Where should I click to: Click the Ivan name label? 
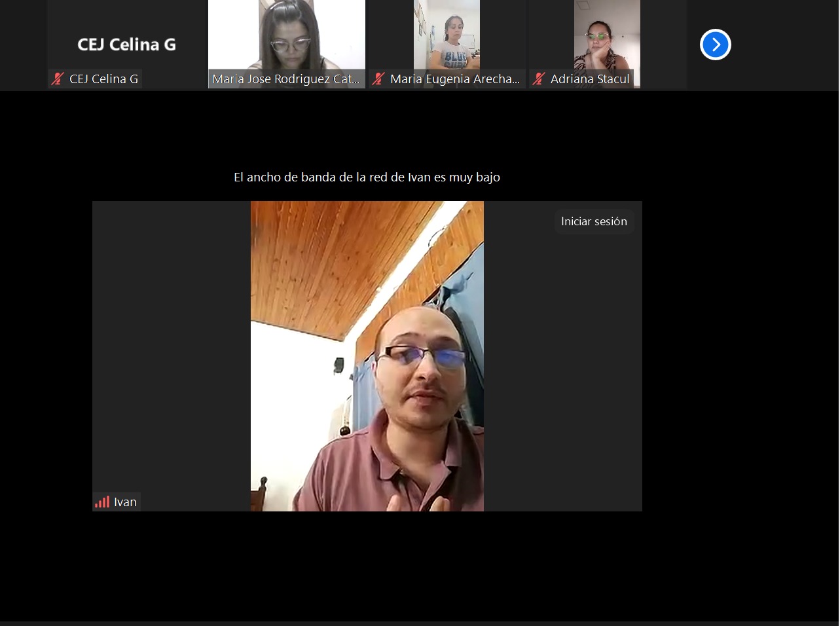coord(125,502)
